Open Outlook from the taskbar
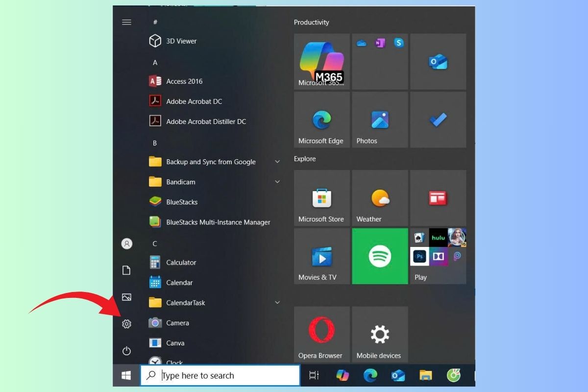The image size is (588, 392). (398, 375)
